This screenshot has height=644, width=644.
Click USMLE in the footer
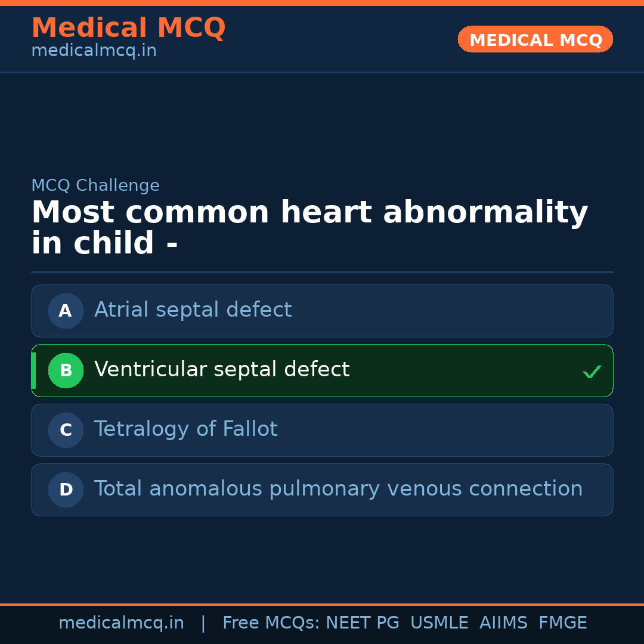point(439,623)
